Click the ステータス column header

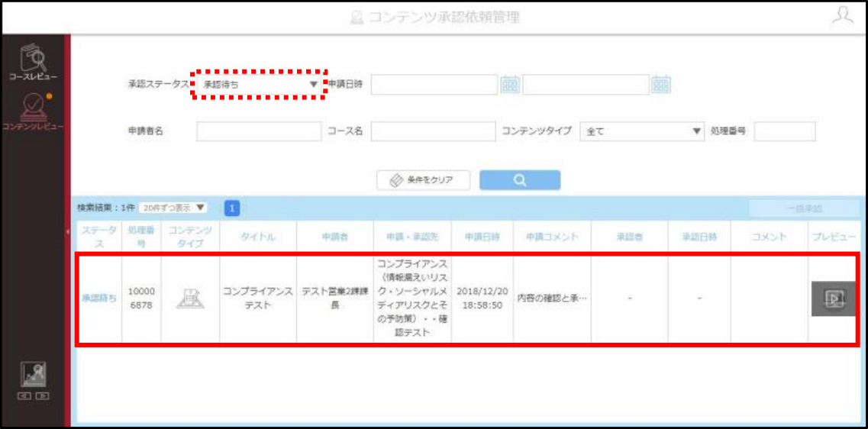[x=99, y=237]
